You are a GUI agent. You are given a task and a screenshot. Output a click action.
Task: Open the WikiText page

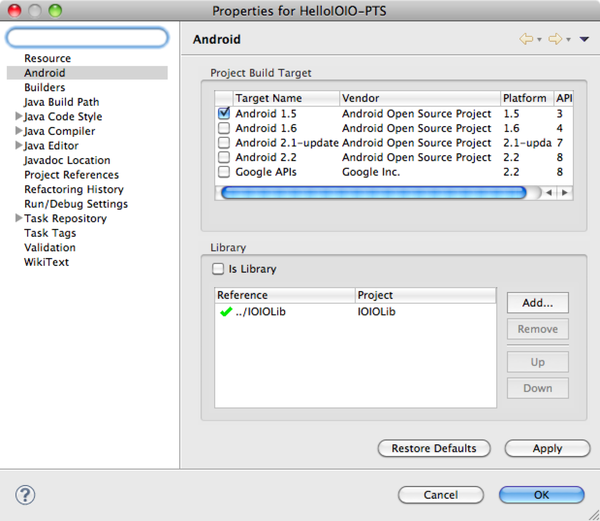[x=46, y=262]
